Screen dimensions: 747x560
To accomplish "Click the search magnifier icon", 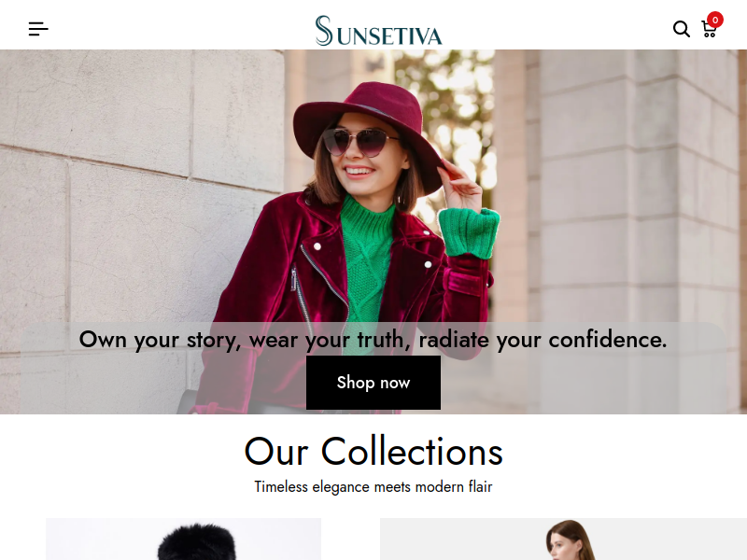I will pos(682,29).
